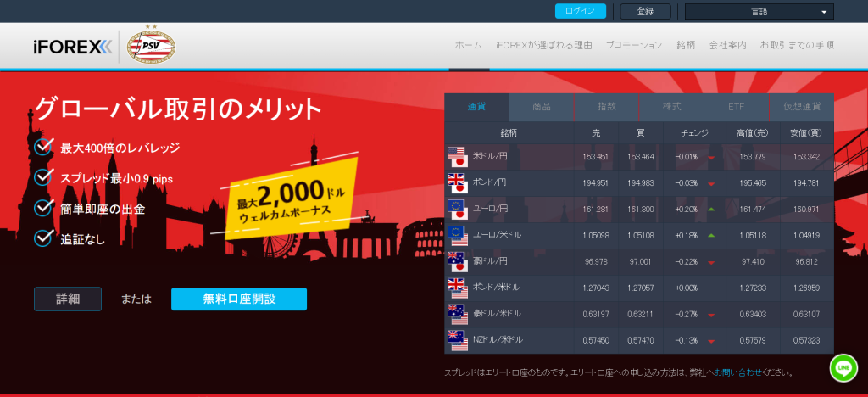Expand the プロモーション navigation menu
Screen dimensions: 868x397
pos(634,45)
